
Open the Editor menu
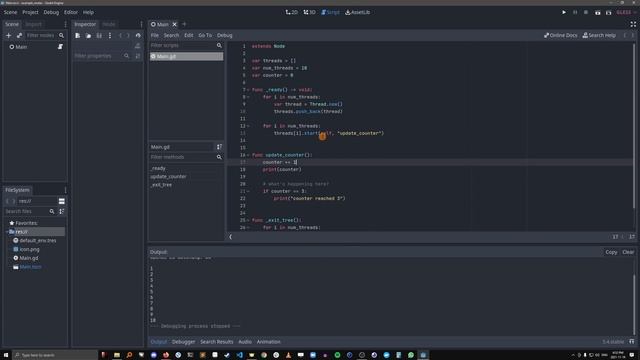(x=71, y=12)
